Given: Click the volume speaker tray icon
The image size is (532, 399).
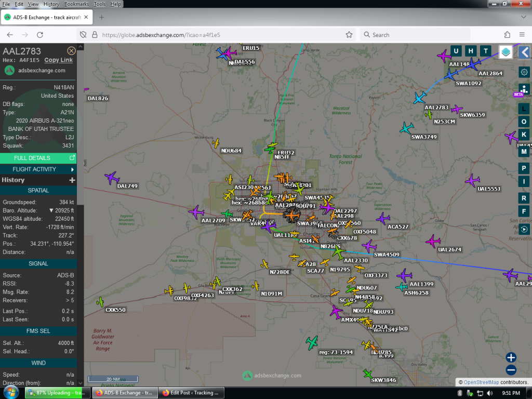Looking at the screenshot, I should coord(489,393).
